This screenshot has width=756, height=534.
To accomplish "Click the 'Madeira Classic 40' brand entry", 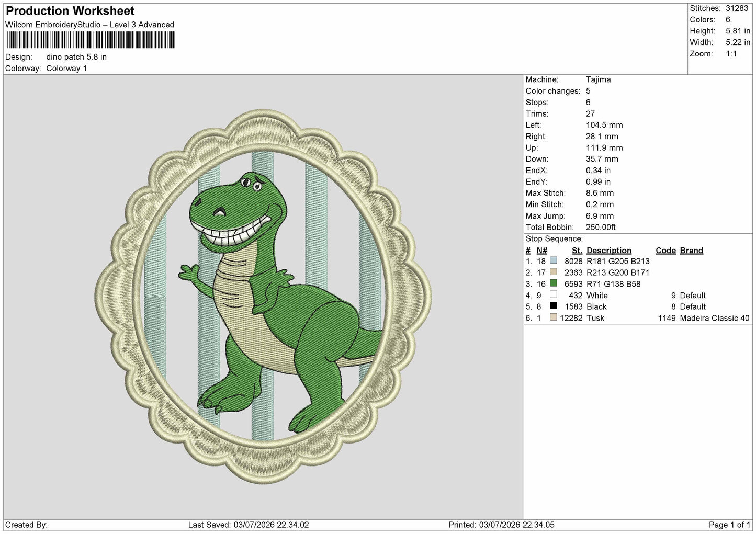I will point(715,318).
